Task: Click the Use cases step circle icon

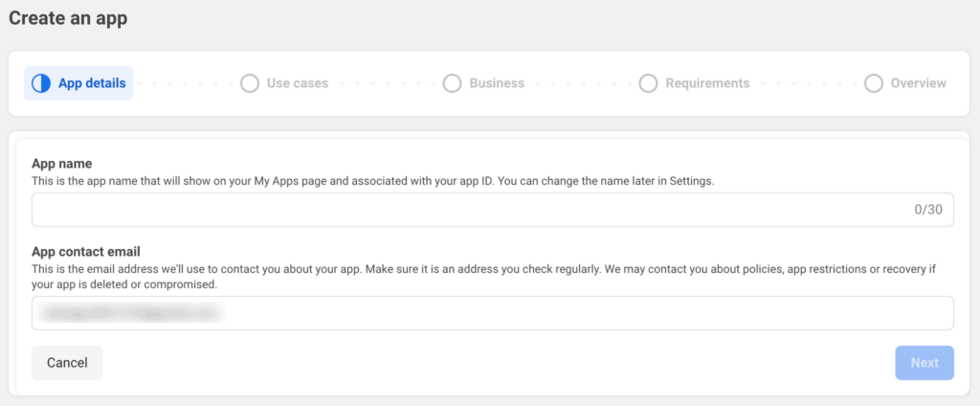Action: (250, 83)
